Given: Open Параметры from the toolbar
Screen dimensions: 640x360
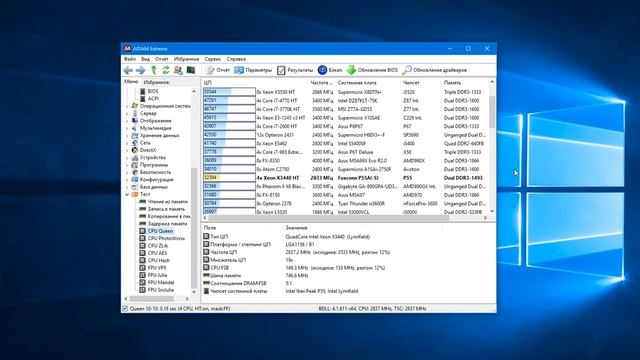Looking at the screenshot, I should 253,70.
